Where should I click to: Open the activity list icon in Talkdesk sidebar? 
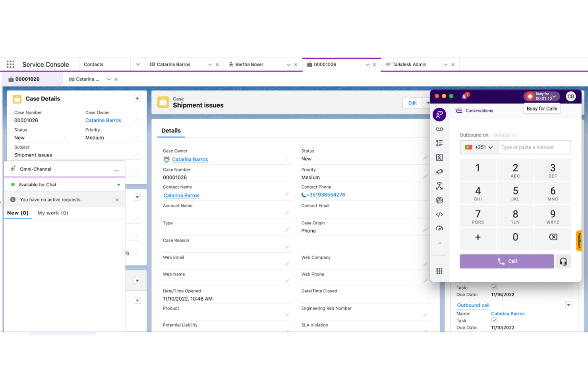click(439, 143)
